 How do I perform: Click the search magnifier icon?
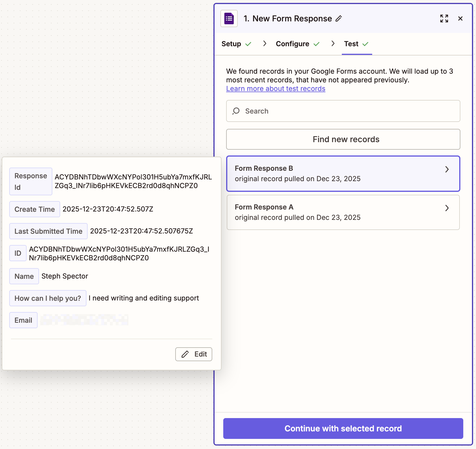(x=236, y=111)
